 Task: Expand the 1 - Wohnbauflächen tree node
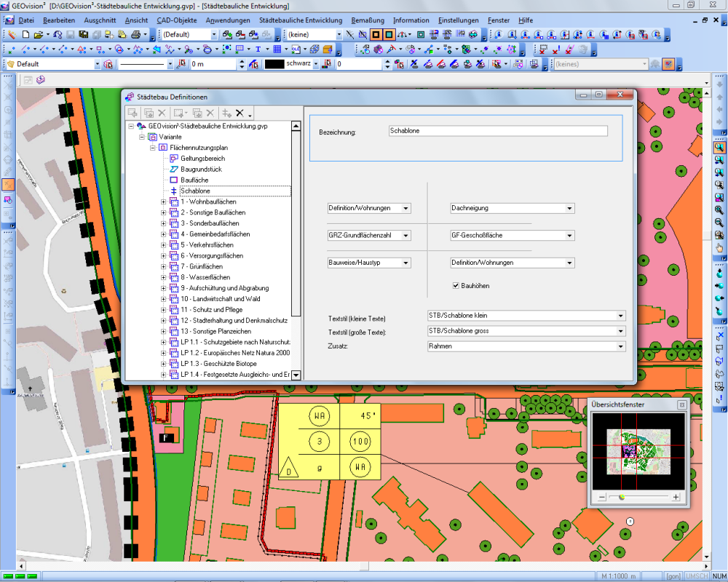tap(163, 202)
